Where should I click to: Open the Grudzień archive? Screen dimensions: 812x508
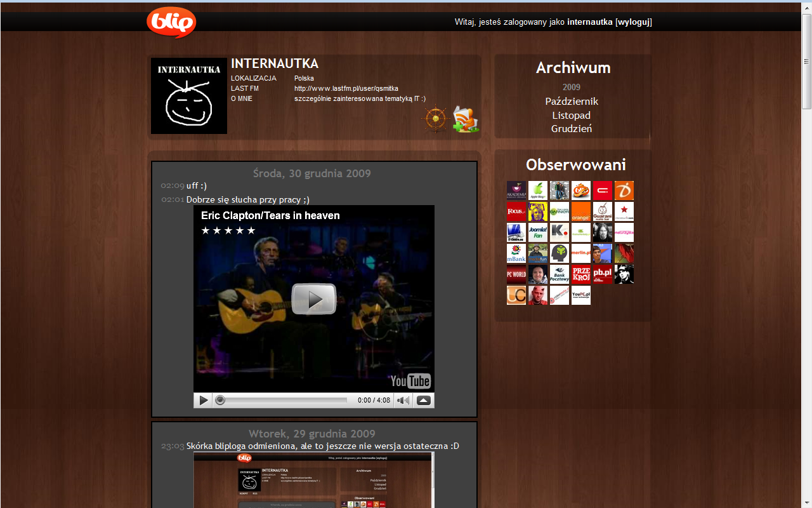pyautogui.click(x=572, y=129)
